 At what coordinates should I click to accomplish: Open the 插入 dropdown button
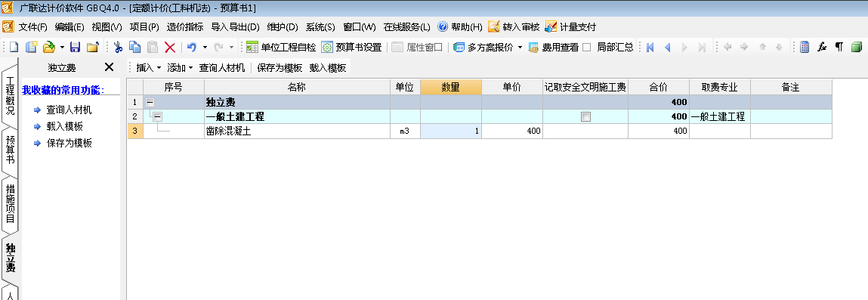point(148,67)
